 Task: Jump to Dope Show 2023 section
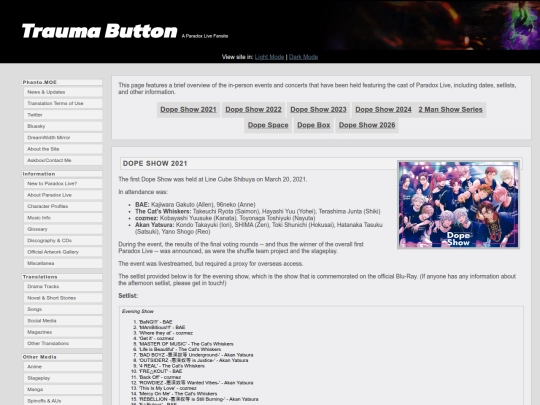tap(318, 110)
